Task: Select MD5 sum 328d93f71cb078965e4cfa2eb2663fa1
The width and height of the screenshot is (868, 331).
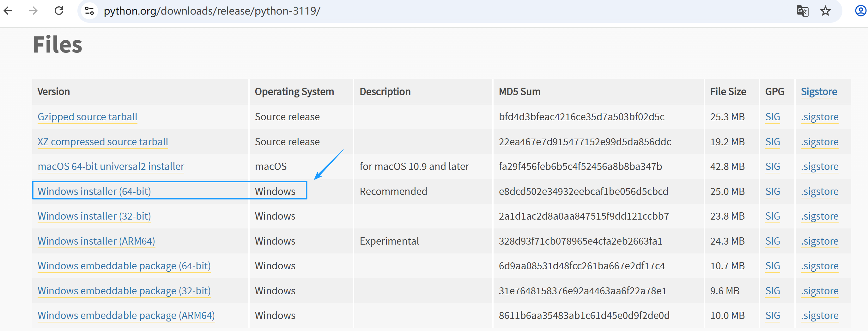Action: coord(580,241)
